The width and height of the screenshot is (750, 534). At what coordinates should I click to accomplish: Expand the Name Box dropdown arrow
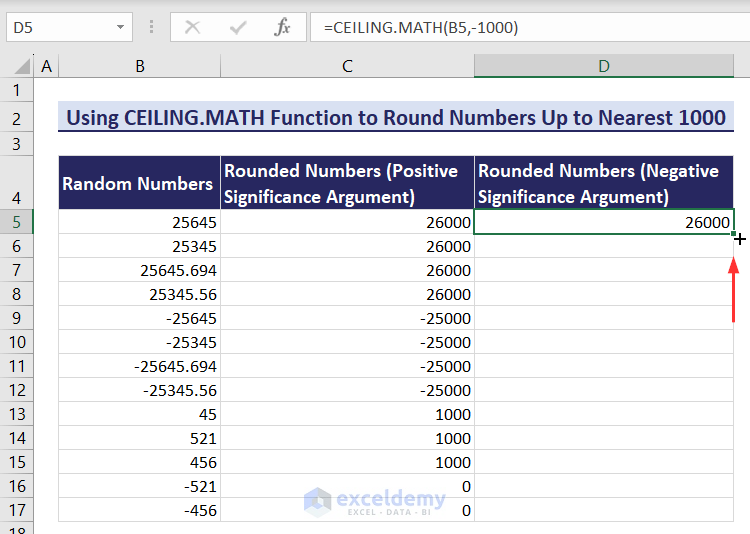121,28
